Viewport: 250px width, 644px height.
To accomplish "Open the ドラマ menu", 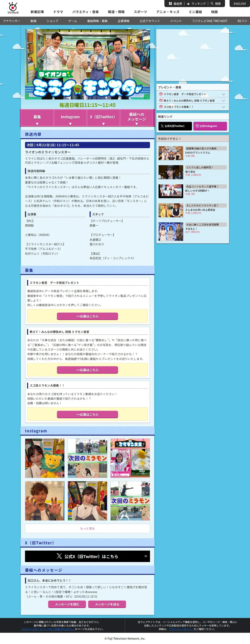I will coord(58,12).
